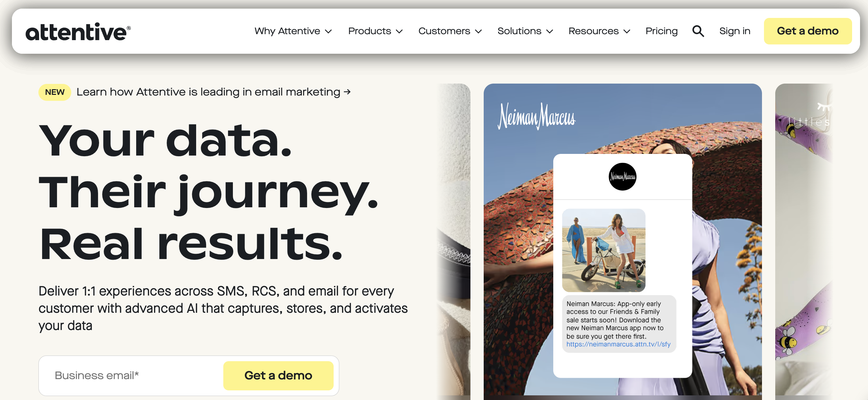Open the email marketing announcement link
The height and width of the screenshot is (400, 868).
(x=214, y=92)
